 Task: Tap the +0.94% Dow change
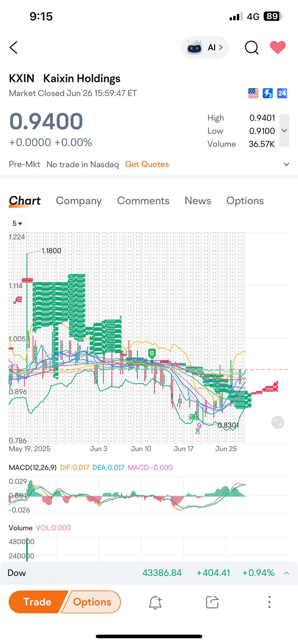[x=258, y=573]
